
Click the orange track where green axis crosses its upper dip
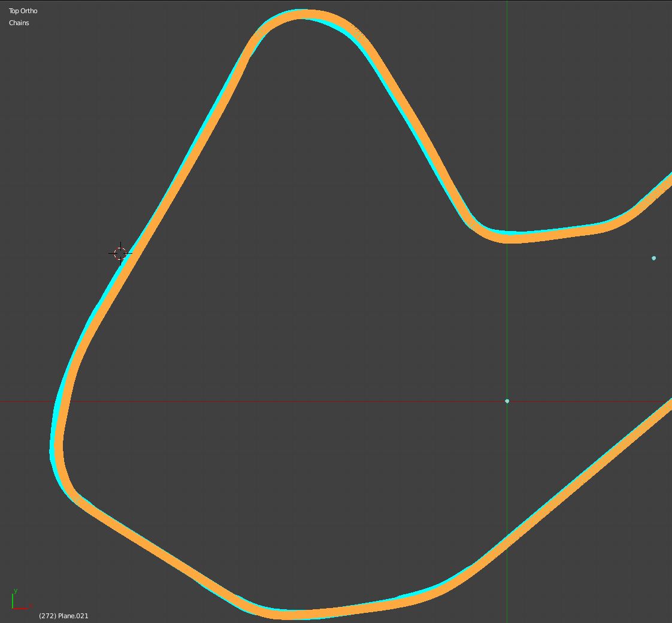click(x=507, y=238)
